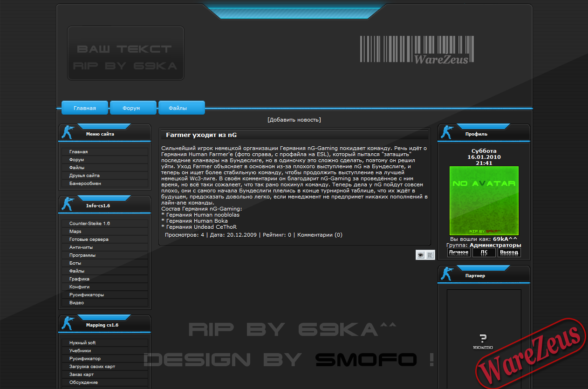Screen dimensions: 588x389
Task: Open Комментарии (0) link under the post
Action: coord(320,235)
